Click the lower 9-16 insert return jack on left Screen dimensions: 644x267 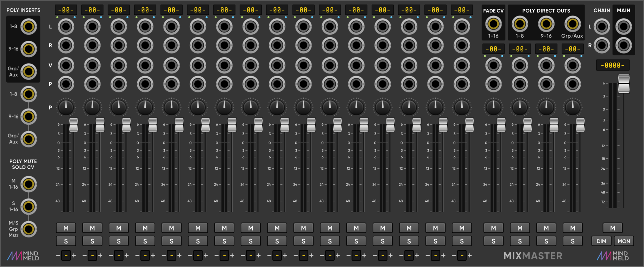(x=29, y=117)
